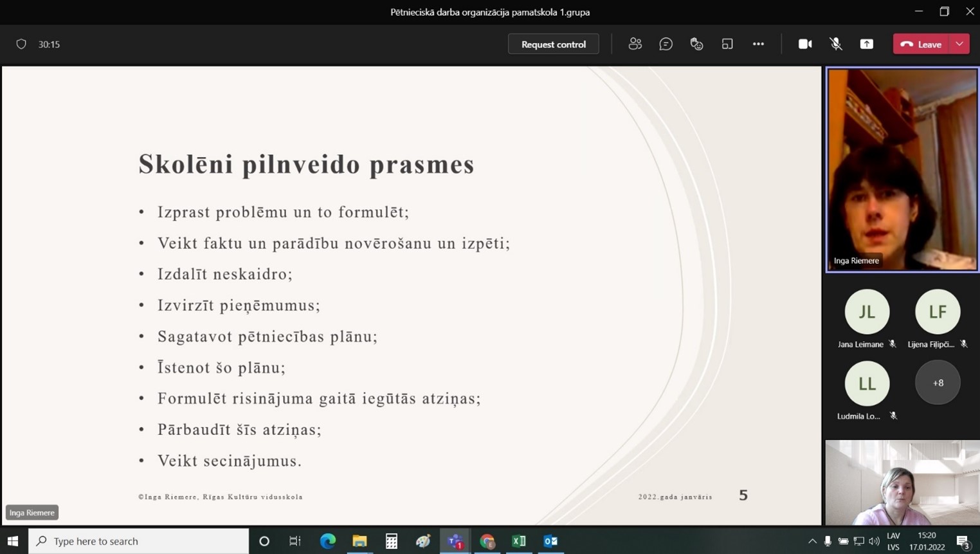Unmute the microphone in the meeting
This screenshot has width=980, height=554.
835,44
